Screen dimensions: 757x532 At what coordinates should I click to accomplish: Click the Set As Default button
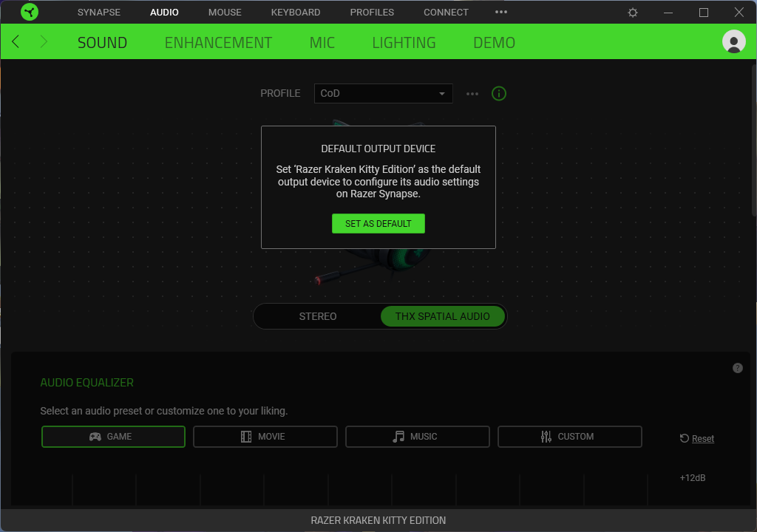coord(378,224)
